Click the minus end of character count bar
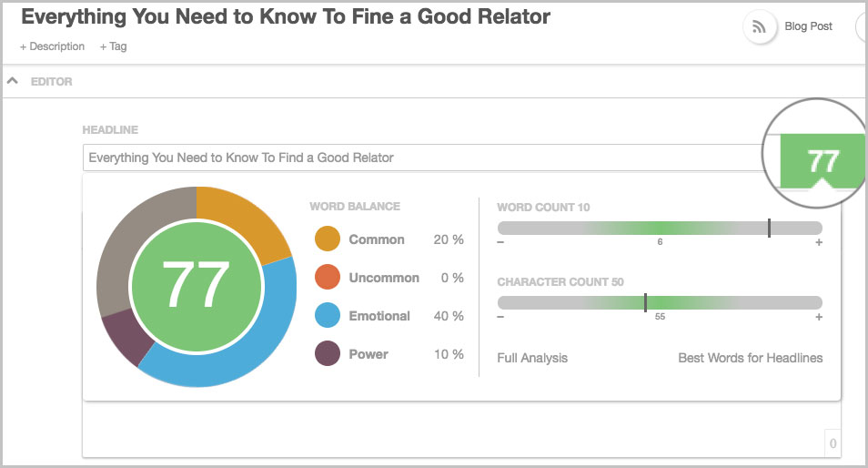This screenshot has width=868, height=468. pyautogui.click(x=500, y=317)
